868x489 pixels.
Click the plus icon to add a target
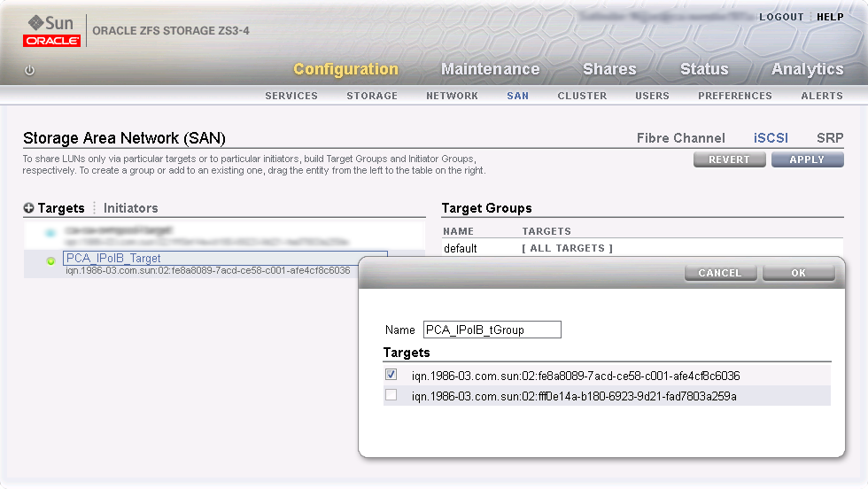(28, 208)
